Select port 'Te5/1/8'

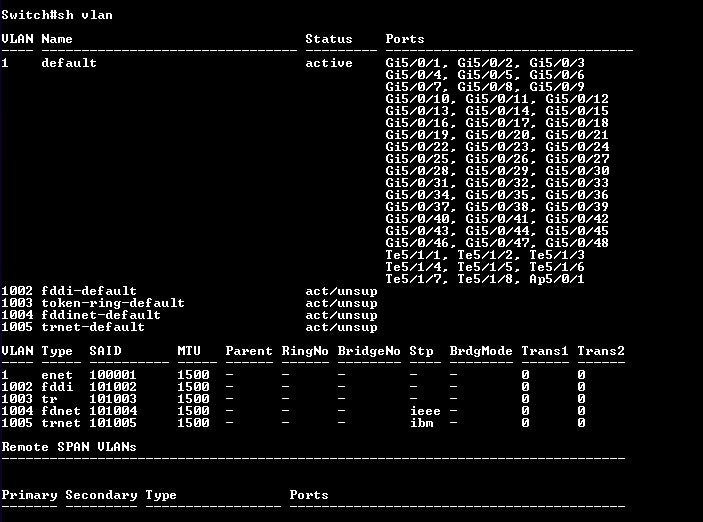[485, 279]
